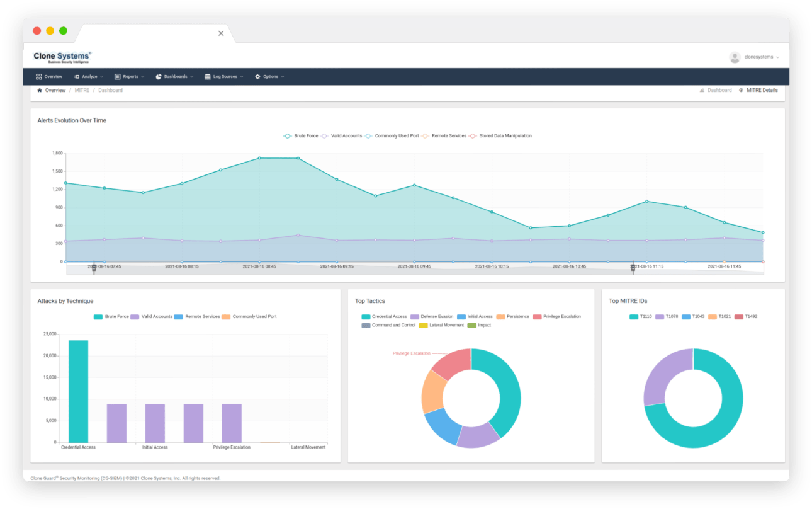
Task: Expand the Log Sources dropdown arrow
Action: pos(241,77)
